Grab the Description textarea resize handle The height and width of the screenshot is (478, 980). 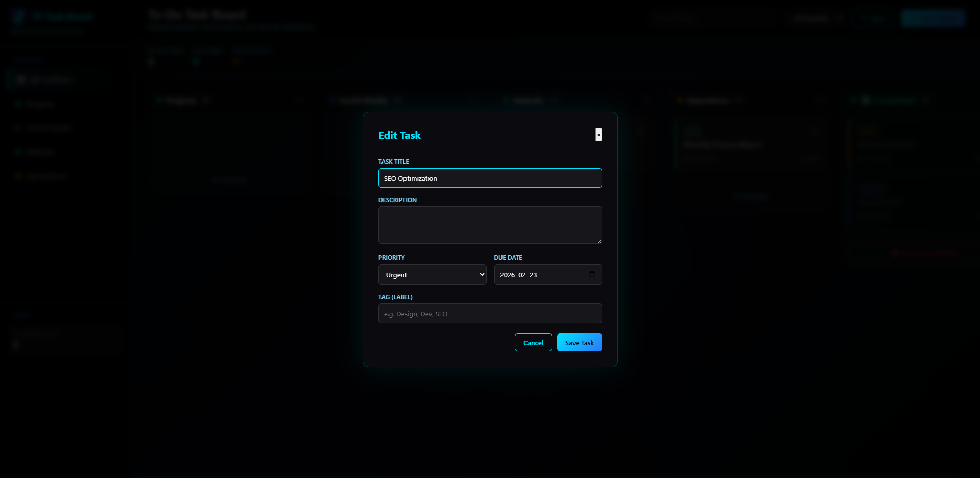[599, 241]
